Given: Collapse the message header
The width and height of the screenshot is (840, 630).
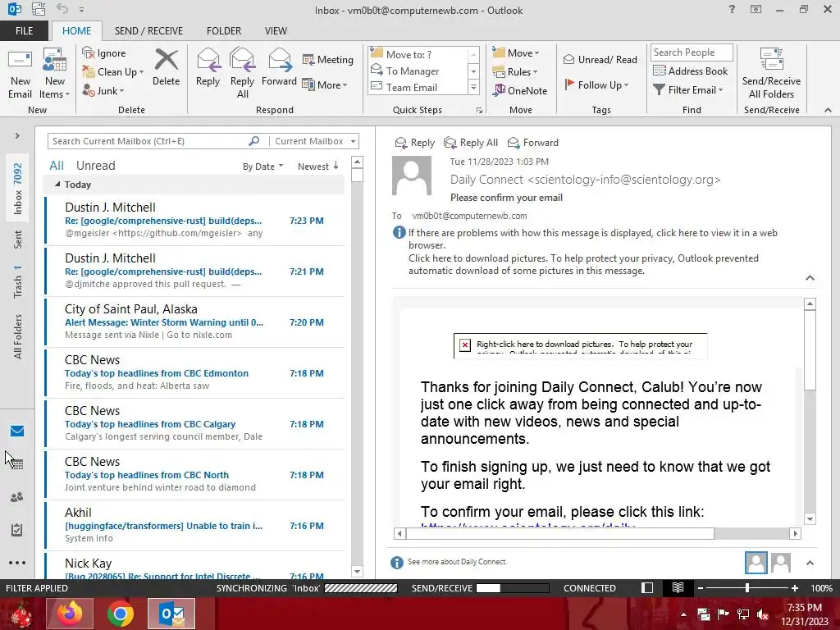Looking at the screenshot, I should coord(810,277).
